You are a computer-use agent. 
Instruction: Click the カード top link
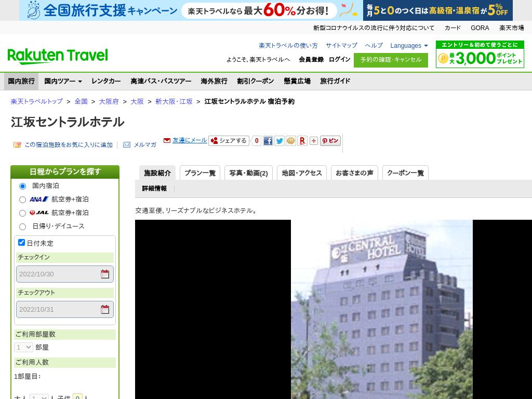click(453, 28)
